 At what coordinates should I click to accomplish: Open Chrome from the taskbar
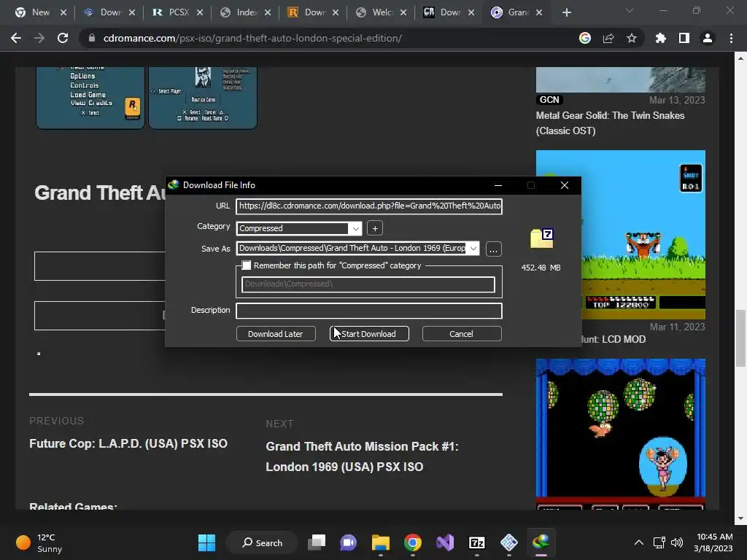click(x=413, y=542)
